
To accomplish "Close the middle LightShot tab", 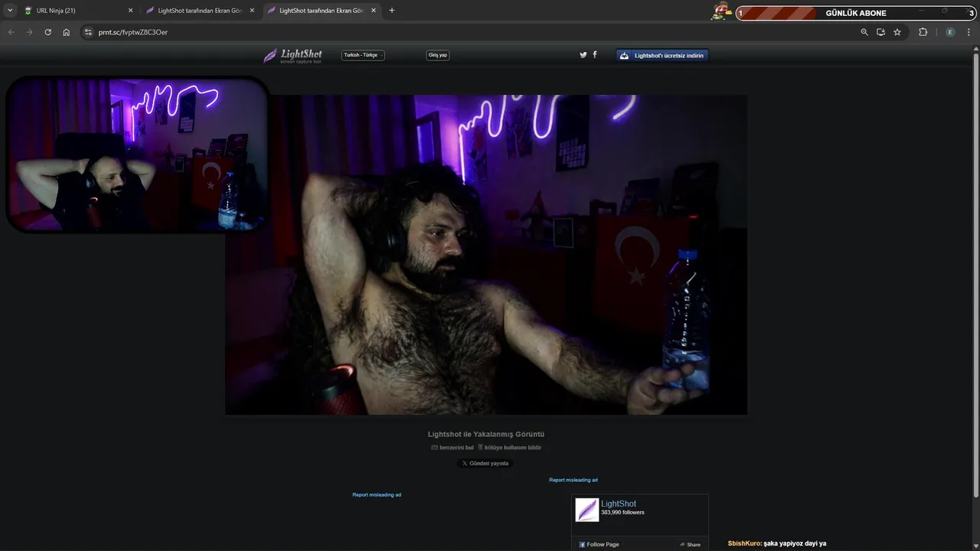I will click(252, 11).
